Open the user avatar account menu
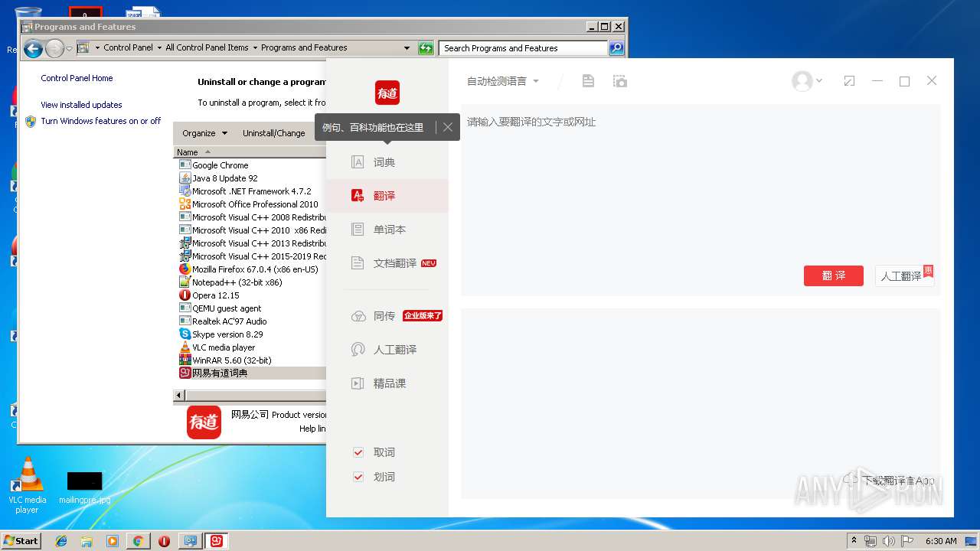 pos(807,81)
